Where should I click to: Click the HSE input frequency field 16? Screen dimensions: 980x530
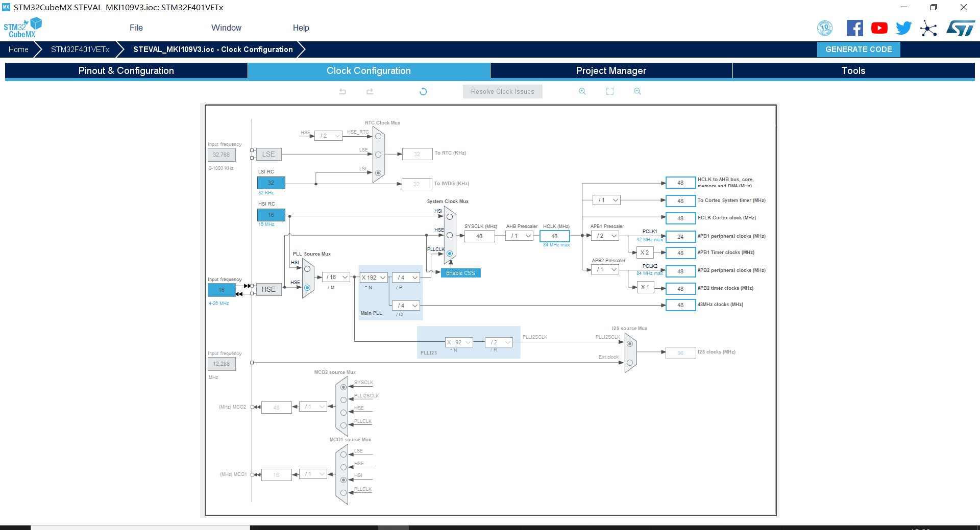click(x=222, y=290)
